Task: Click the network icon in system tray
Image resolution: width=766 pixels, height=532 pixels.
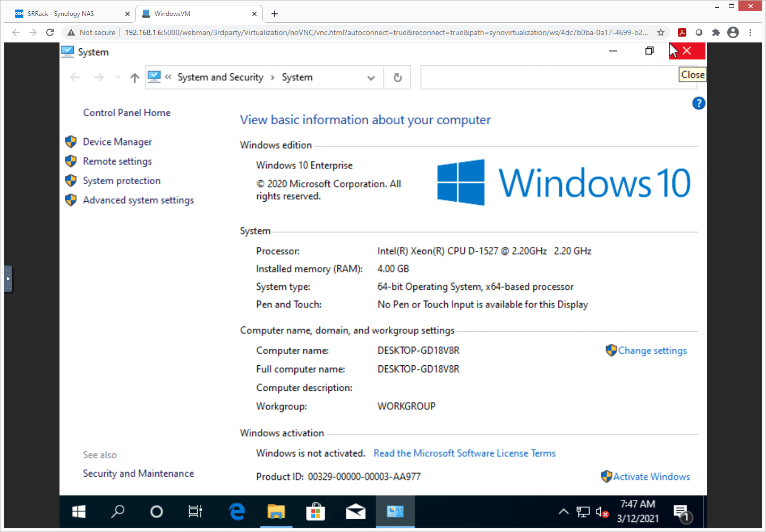Action: click(x=583, y=512)
